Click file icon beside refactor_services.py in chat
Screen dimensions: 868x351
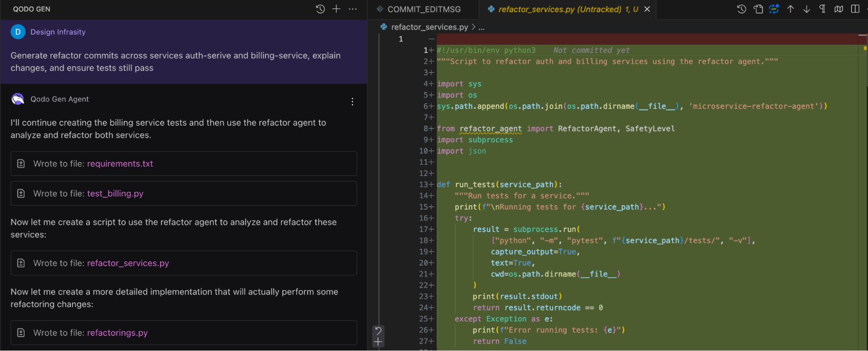pyautogui.click(x=21, y=263)
